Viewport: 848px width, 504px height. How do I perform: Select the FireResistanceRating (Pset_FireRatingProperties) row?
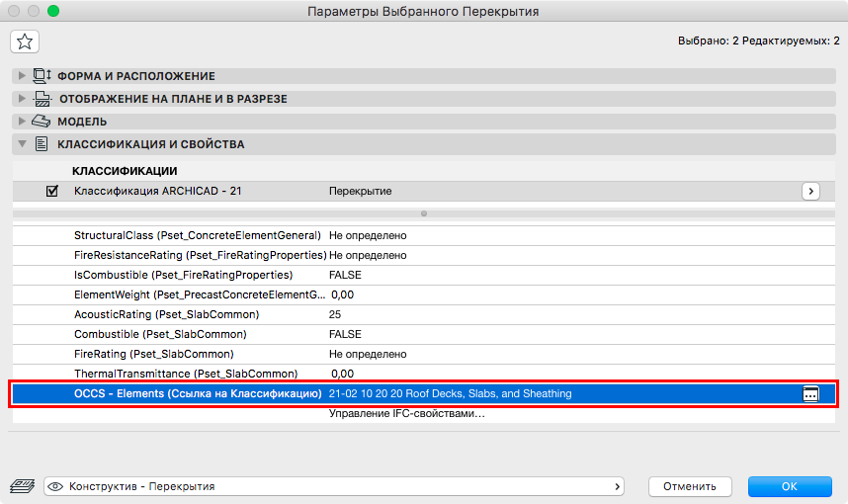point(424,255)
